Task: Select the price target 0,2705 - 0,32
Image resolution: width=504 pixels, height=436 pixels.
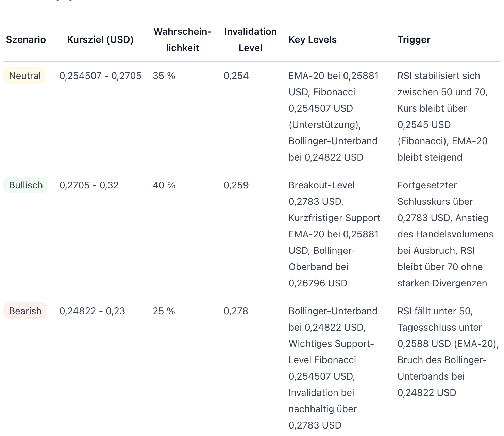Action: [89, 185]
